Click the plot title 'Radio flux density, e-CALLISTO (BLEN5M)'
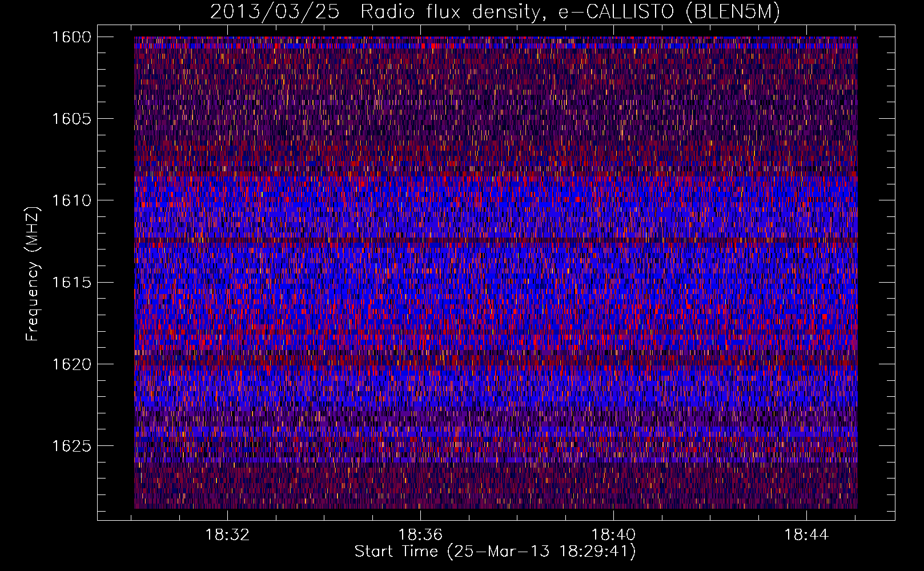Image resolution: width=924 pixels, height=571 pixels. 570,12
